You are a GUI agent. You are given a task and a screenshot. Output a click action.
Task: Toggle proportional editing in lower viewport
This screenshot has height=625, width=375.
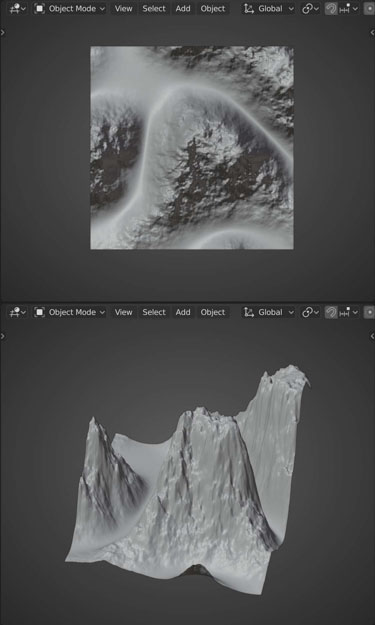point(369,312)
